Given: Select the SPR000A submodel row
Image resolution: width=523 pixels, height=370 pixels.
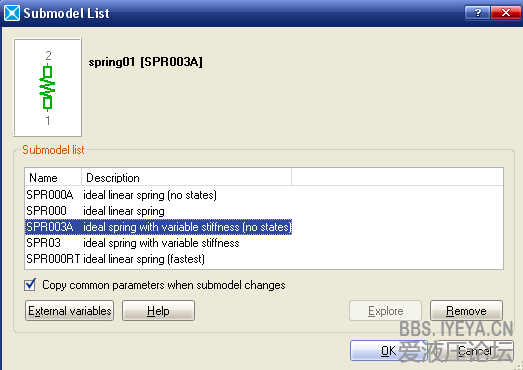Looking at the screenshot, I should tap(264, 195).
